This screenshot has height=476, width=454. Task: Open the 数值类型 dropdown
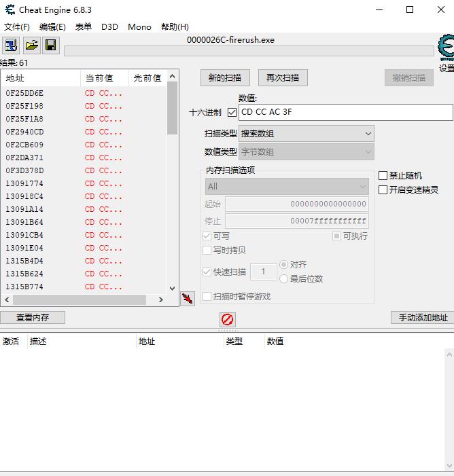(x=307, y=152)
